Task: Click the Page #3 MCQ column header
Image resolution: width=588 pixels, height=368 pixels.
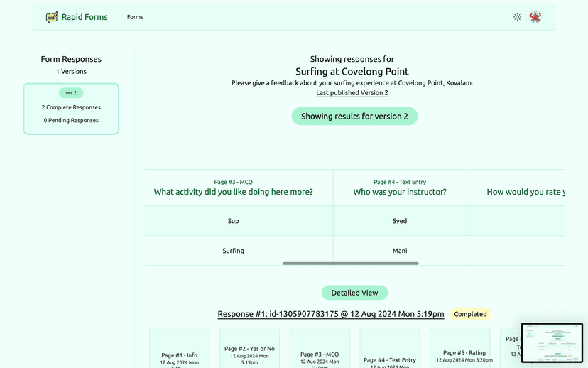Action: pos(233,188)
